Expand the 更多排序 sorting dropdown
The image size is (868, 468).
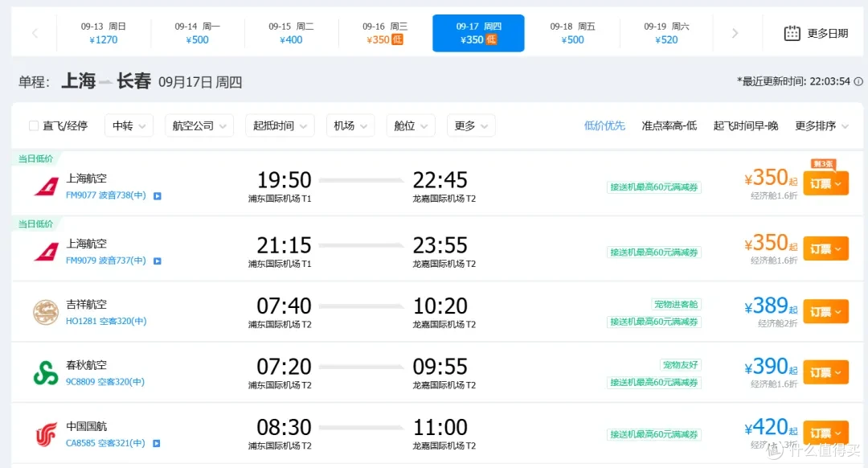click(821, 125)
